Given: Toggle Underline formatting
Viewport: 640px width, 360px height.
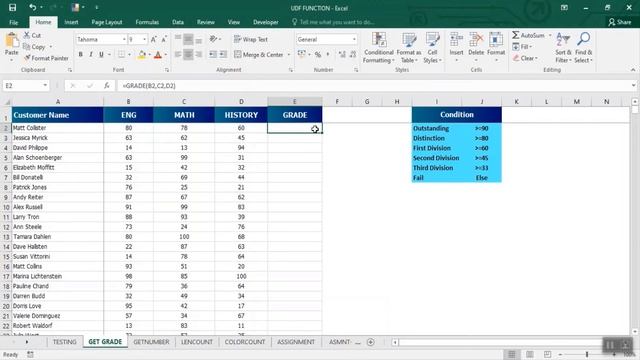Looking at the screenshot, I should 101,54.
